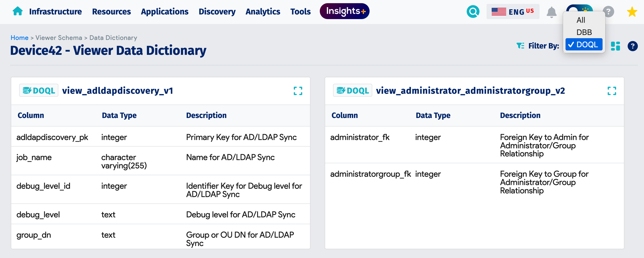Select the job_name cell
This screenshot has height=258, width=644.
34,157
